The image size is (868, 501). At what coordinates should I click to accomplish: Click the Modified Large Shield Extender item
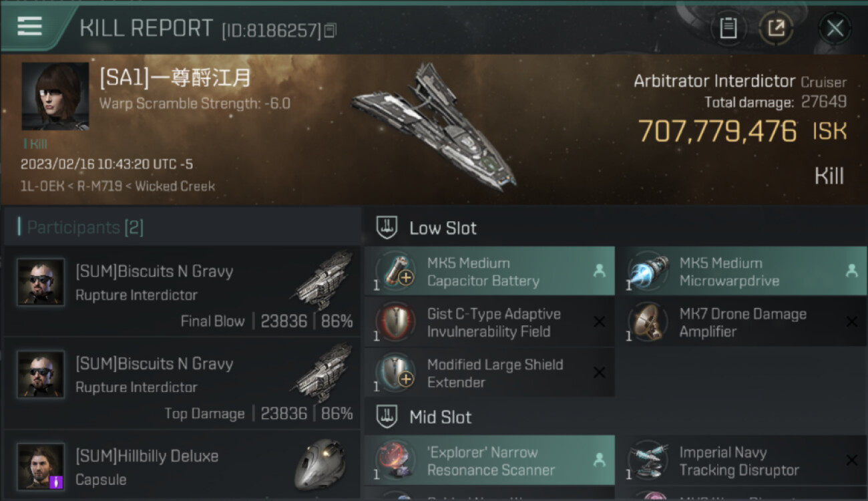(x=494, y=373)
